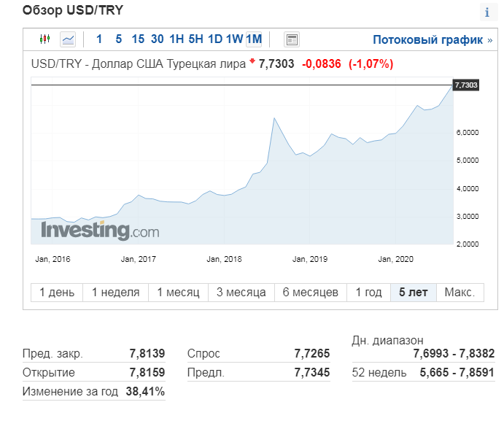Show the 1 неделя range tab

[x=116, y=293]
